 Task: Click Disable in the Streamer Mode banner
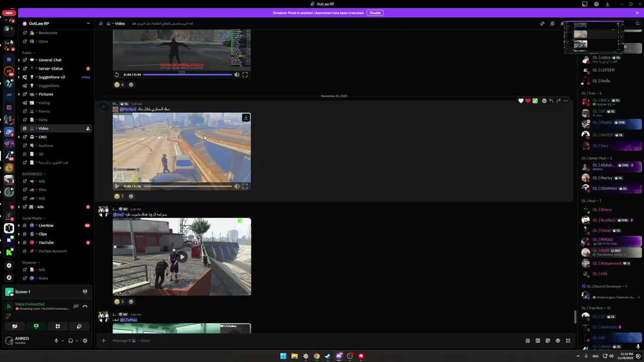coord(375,13)
